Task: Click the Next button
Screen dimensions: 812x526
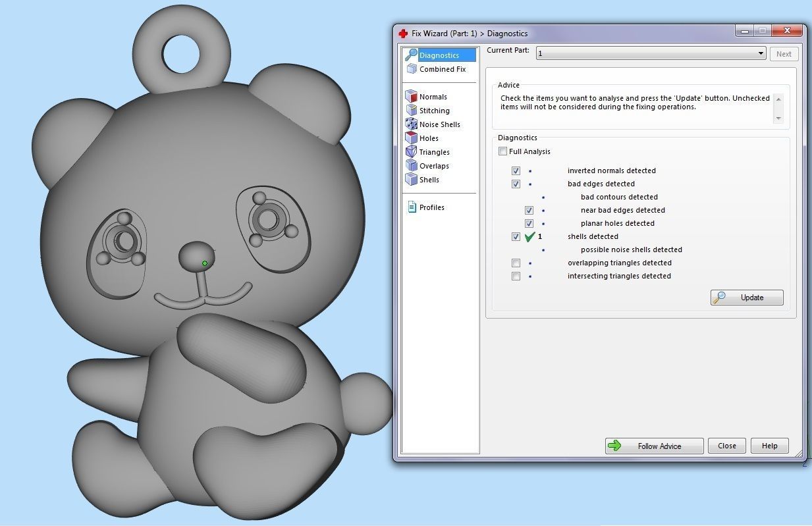Action: tap(784, 54)
